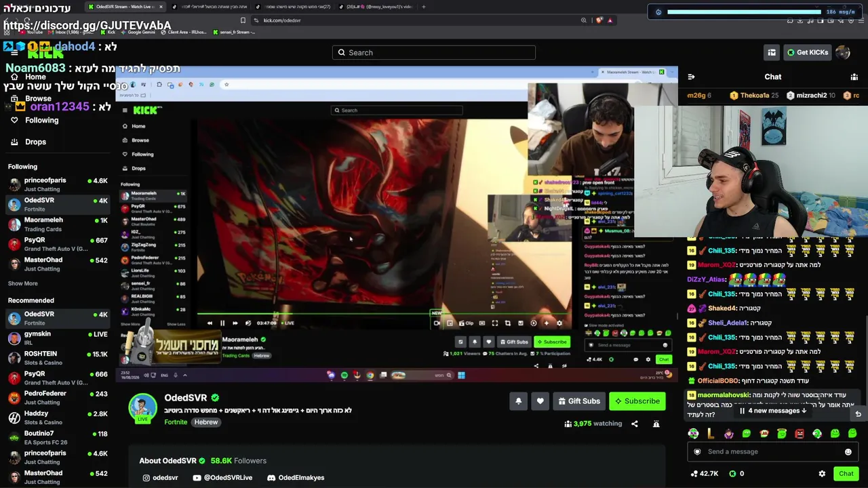
Task: Open the emoji picker in message box
Action: click(848, 451)
